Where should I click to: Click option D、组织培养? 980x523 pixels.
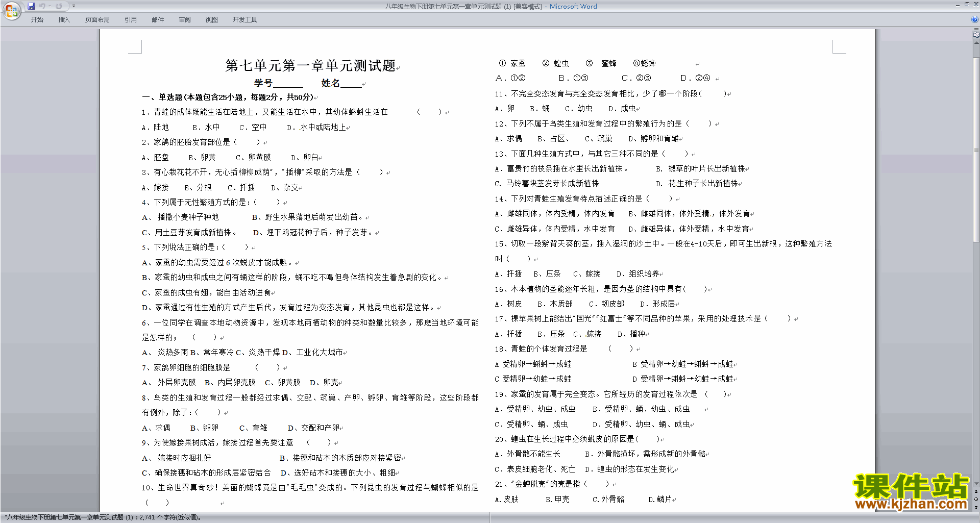tap(638, 274)
